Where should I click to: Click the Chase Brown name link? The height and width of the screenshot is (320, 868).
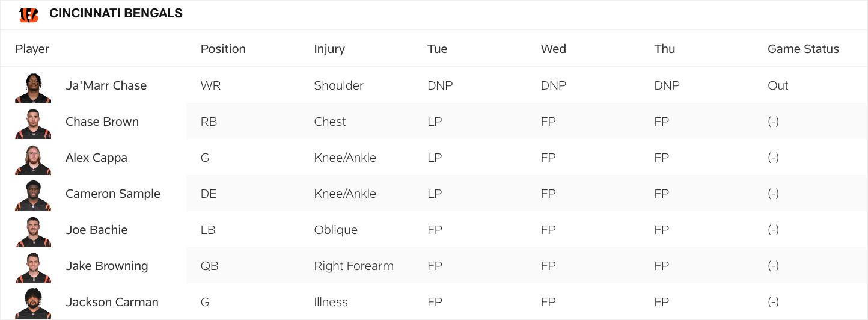pyautogui.click(x=102, y=122)
